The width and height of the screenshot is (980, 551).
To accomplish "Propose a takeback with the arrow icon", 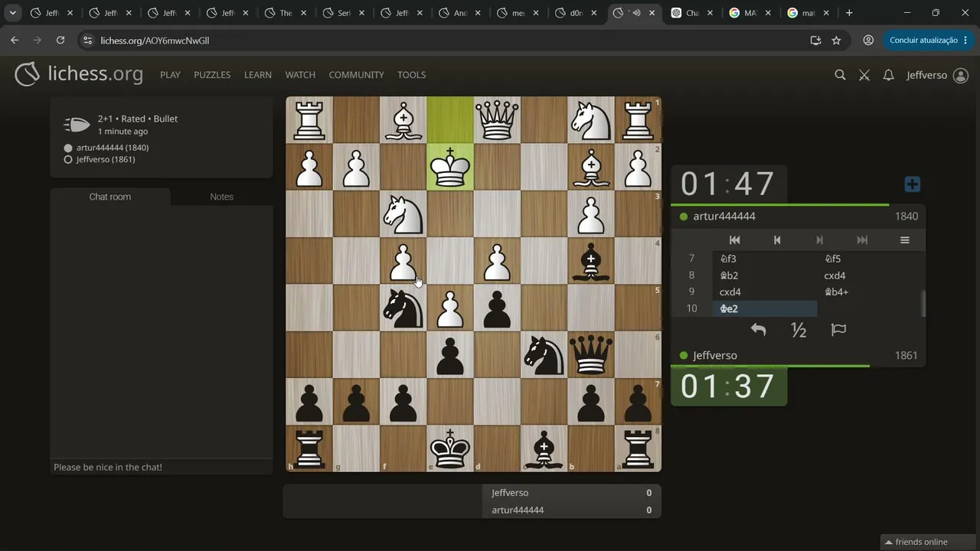I will tap(758, 330).
